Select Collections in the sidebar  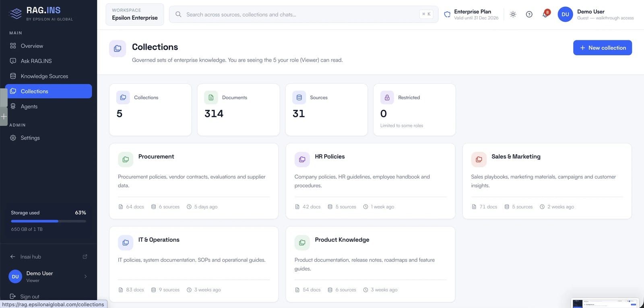coord(48,91)
